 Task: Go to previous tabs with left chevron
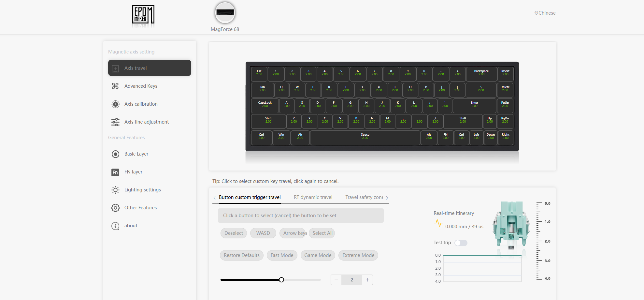(214, 198)
